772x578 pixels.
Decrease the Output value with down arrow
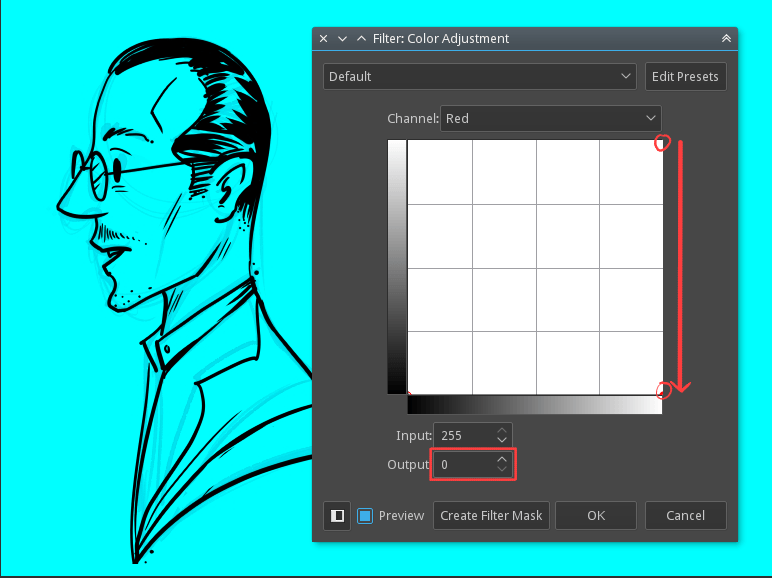pos(502,469)
